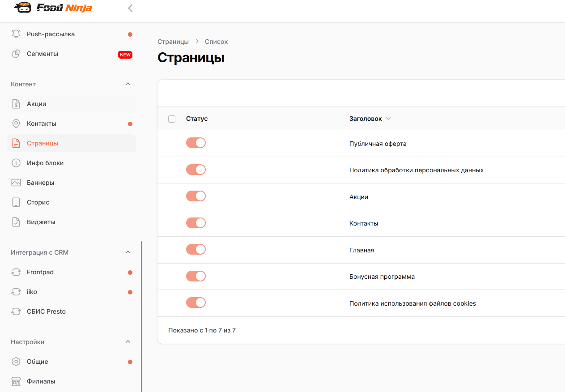Click the Страницы page heading
565x392 pixels.
tap(191, 58)
